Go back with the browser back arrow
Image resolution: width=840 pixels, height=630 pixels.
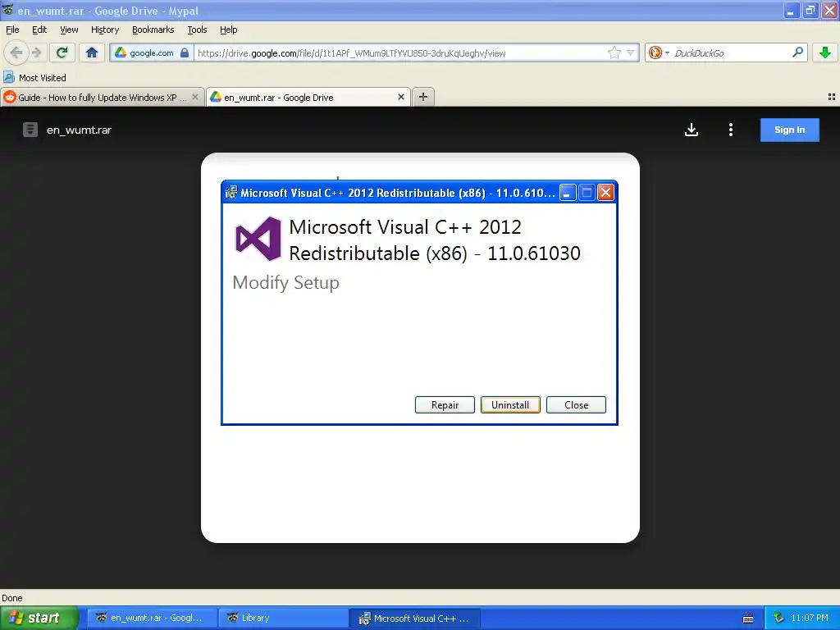pos(16,52)
